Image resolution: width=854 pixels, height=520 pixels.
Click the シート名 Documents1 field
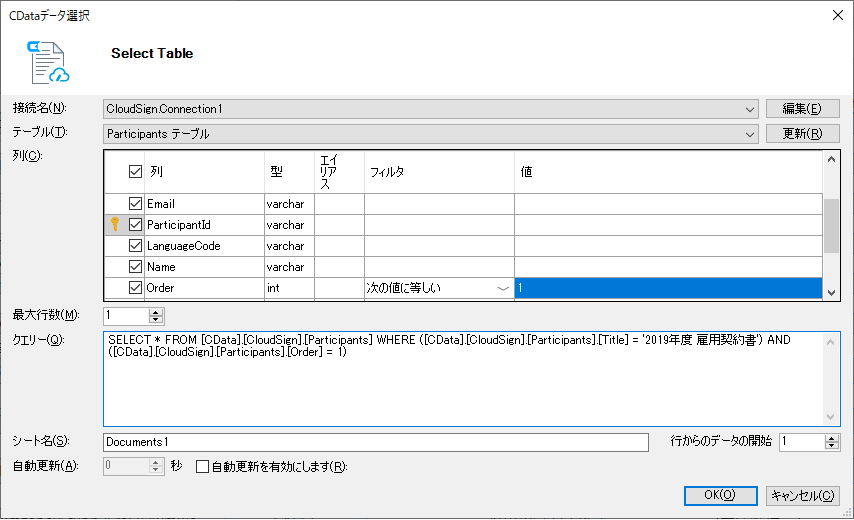click(x=376, y=442)
